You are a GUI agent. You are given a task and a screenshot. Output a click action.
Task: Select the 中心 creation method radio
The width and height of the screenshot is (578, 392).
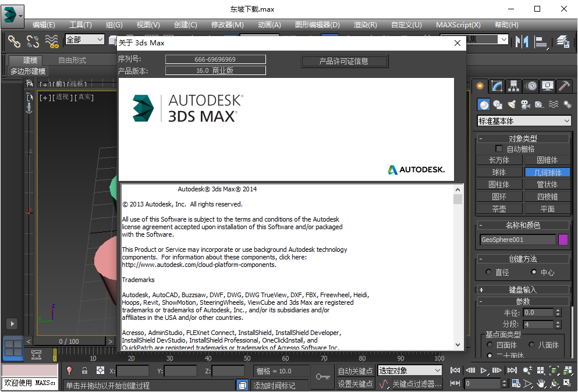pyautogui.click(x=533, y=272)
